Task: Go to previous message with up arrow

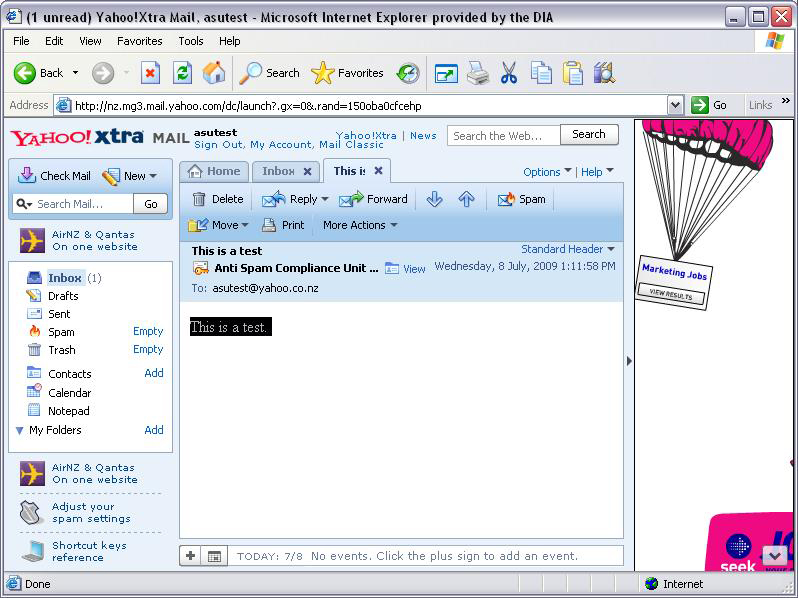Action: pos(466,199)
